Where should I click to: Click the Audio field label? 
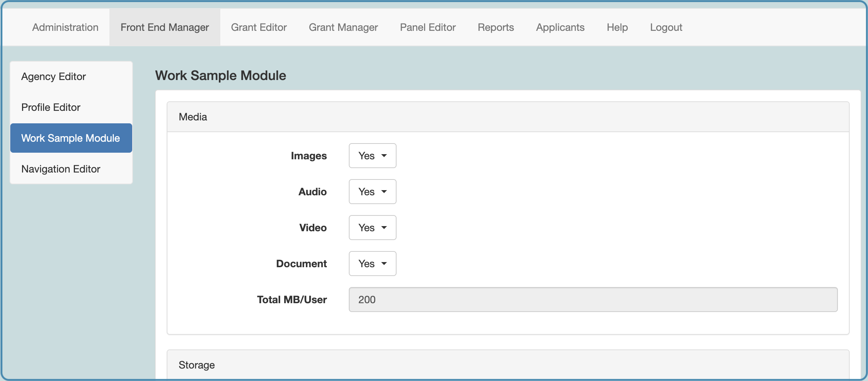(312, 192)
